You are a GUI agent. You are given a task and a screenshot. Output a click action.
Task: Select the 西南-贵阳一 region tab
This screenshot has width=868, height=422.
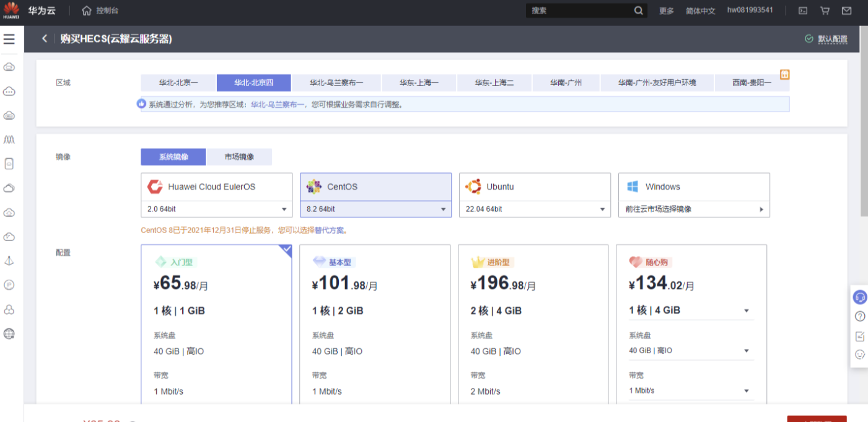pyautogui.click(x=752, y=82)
